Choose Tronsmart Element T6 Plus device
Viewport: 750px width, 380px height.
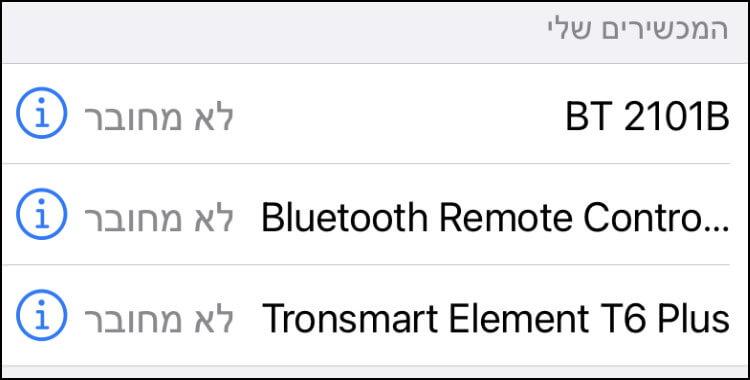point(375,315)
